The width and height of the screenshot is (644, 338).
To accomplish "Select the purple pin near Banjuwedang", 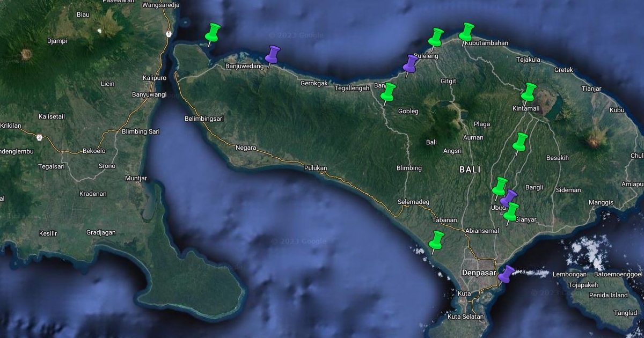I will (273, 54).
